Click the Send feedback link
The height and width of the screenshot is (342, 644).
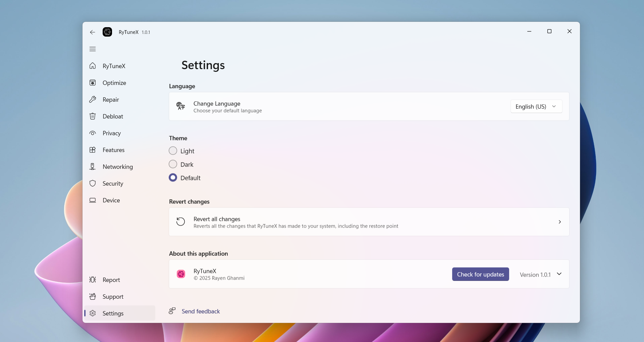(x=201, y=311)
